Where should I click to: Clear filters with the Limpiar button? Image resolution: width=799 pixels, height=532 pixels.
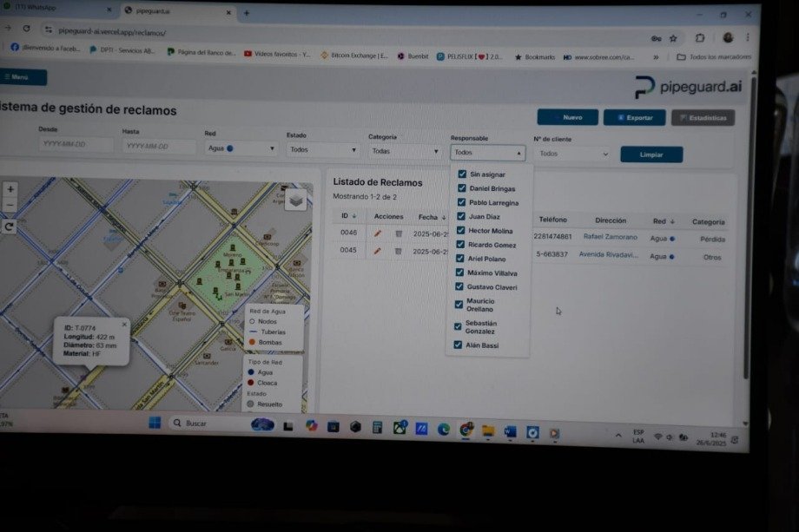pos(651,154)
